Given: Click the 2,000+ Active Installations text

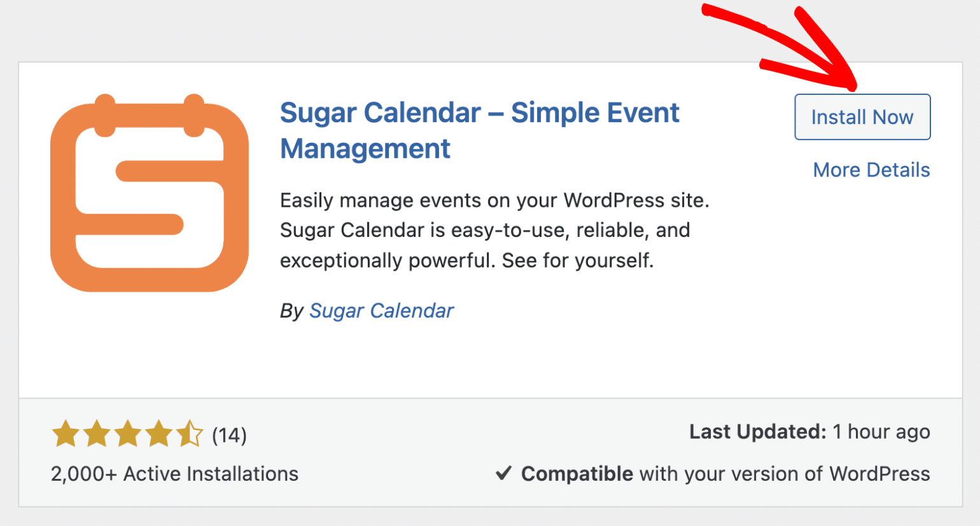Looking at the screenshot, I should [x=174, y=473].
